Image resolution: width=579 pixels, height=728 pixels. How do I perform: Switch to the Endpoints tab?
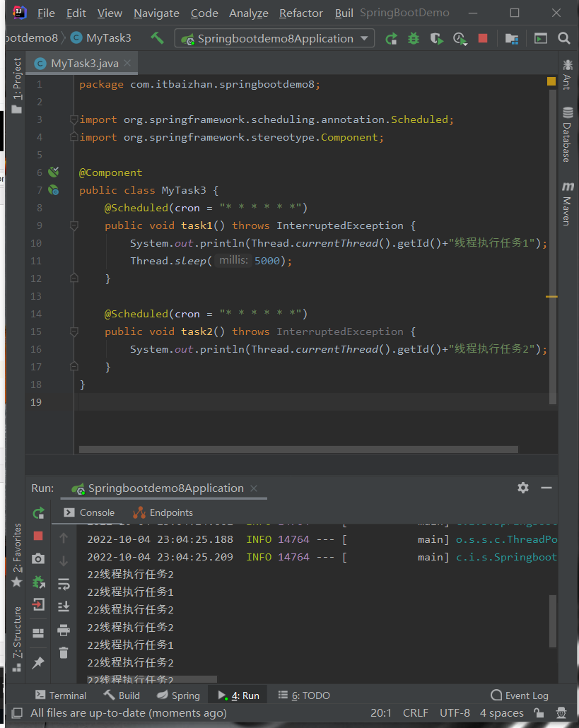pos(163,512)
